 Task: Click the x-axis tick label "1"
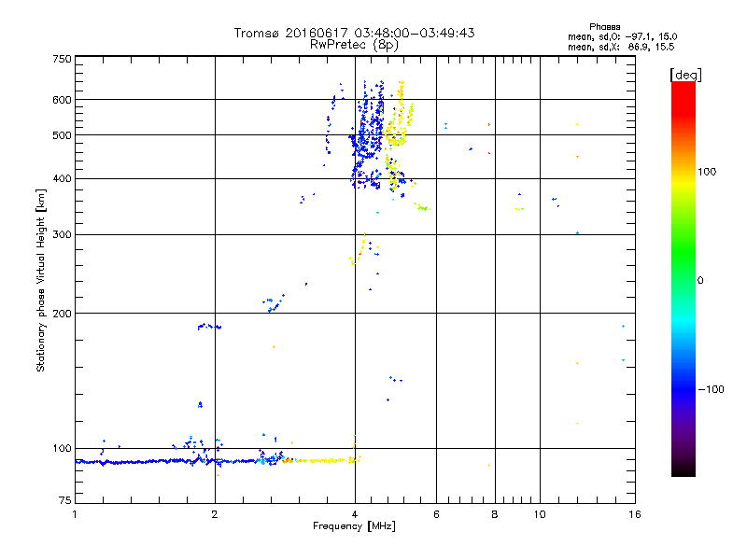click(75, 514)
